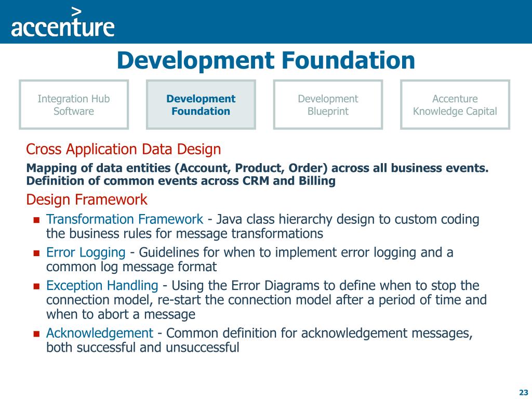This screenshot has width=532, height=399.
Task: Click the Exception Handling term
Action: [102, 286]
